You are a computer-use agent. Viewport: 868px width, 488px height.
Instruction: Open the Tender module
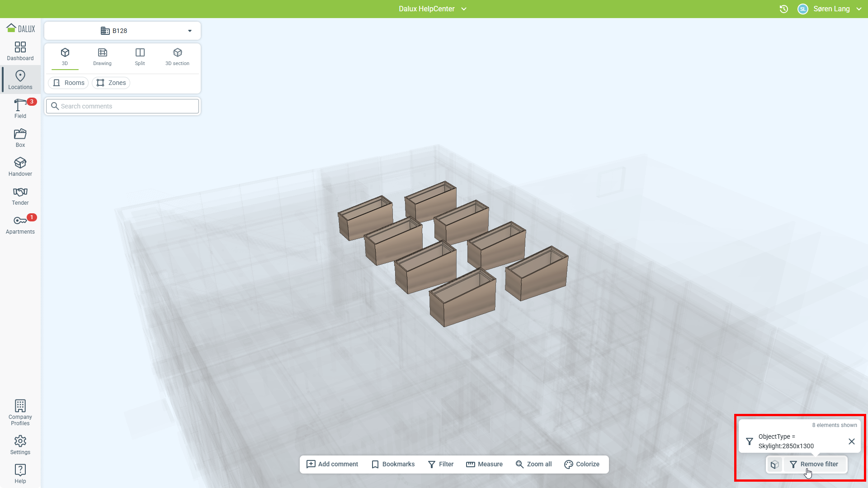click(20, 196)
